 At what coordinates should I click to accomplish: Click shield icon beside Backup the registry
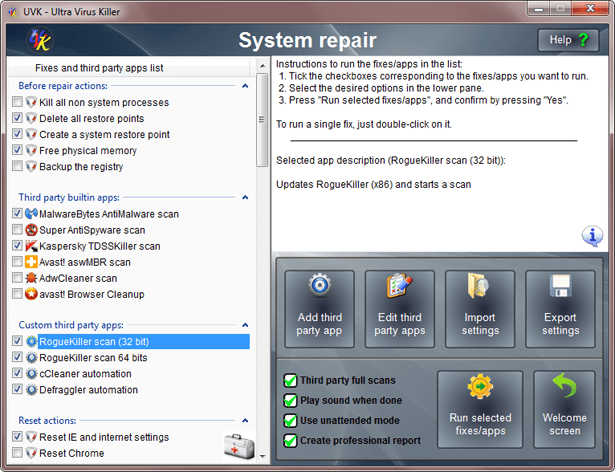31,167
